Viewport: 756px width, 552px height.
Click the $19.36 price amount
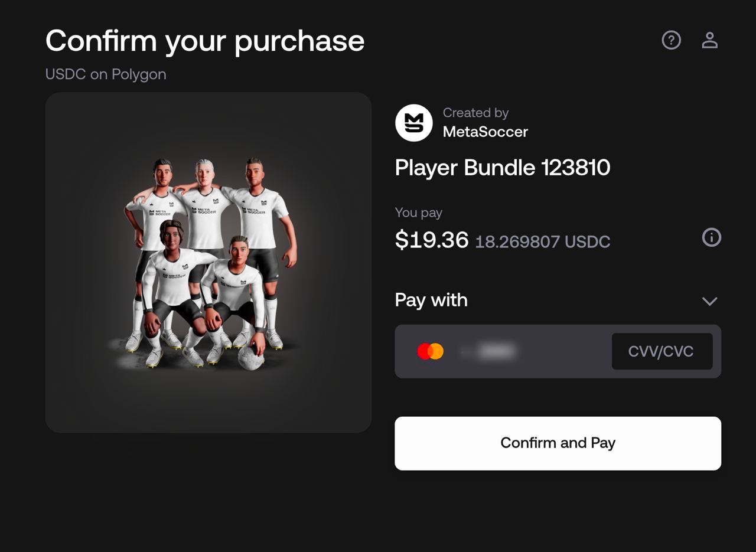coord(431,240)
